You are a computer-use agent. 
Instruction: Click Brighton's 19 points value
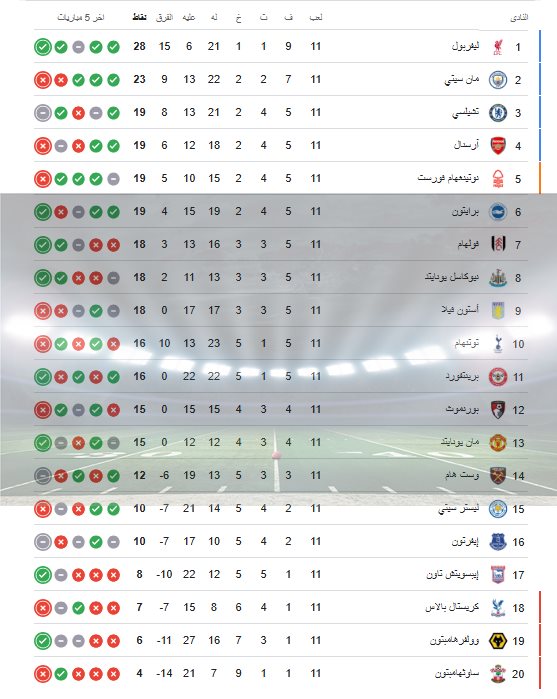140,211
